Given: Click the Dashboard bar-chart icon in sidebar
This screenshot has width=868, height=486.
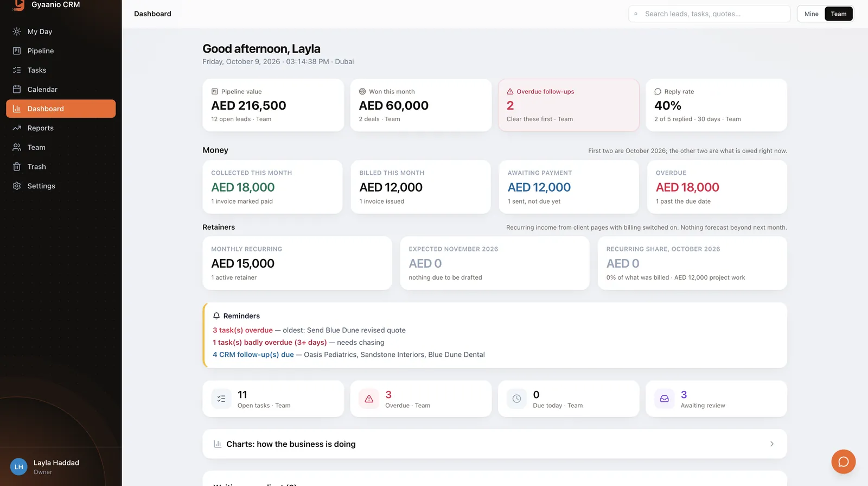Looking at the screenshot, I should pyautogui.click(x=17, y=109).
